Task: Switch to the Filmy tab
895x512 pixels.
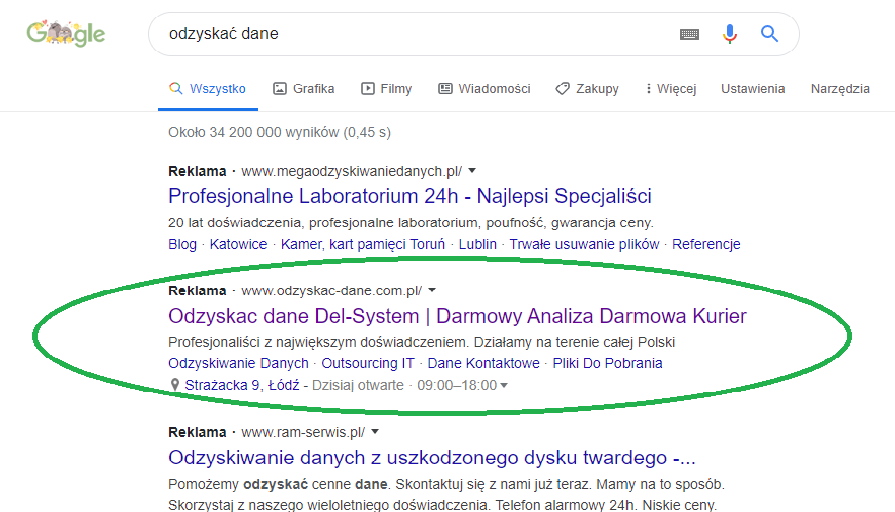Action: (386, 89)
